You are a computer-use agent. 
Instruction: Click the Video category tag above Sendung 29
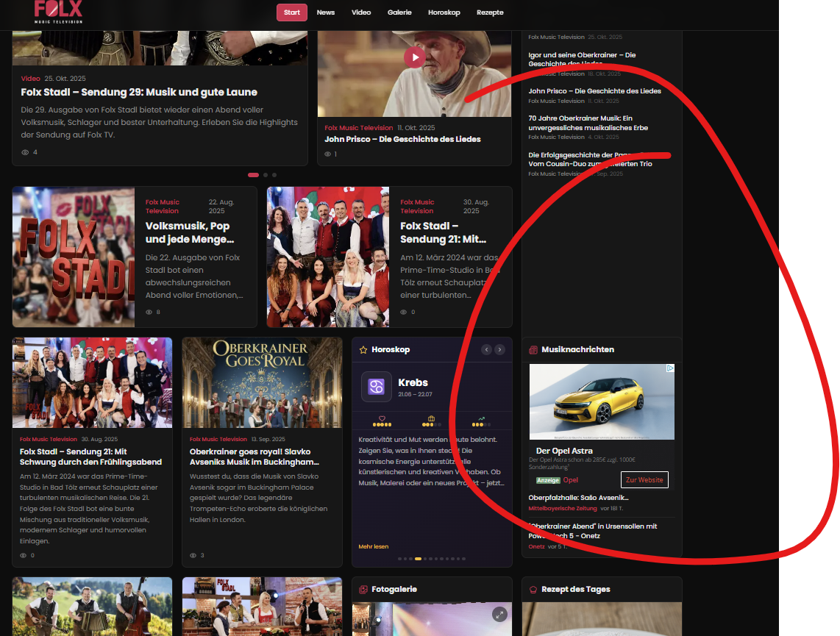(x=31, y=78)
